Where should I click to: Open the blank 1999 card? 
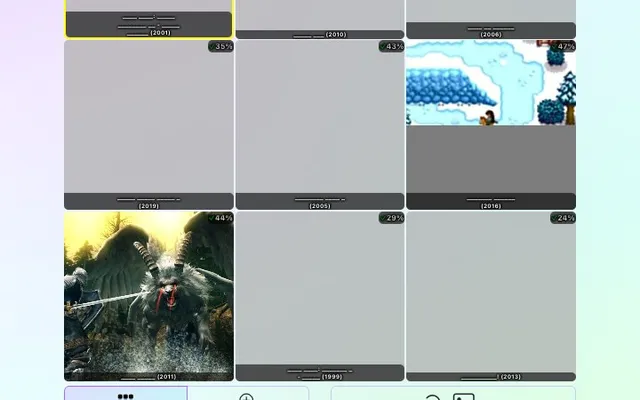320,296
